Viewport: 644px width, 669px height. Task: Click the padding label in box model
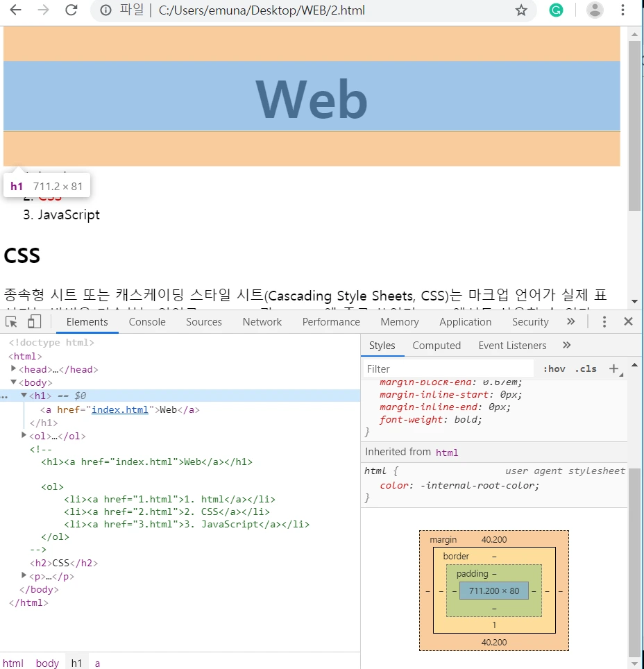click(x=472, y=574)
